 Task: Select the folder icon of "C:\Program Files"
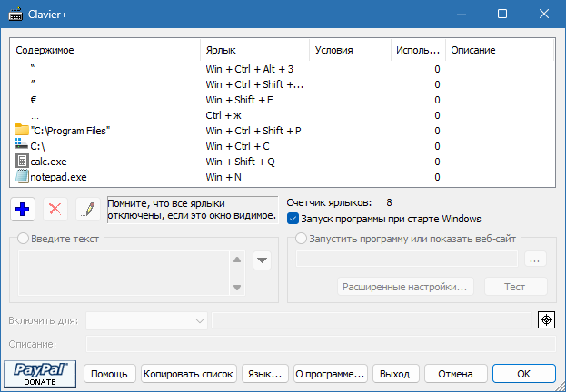(x=22, y=130)
